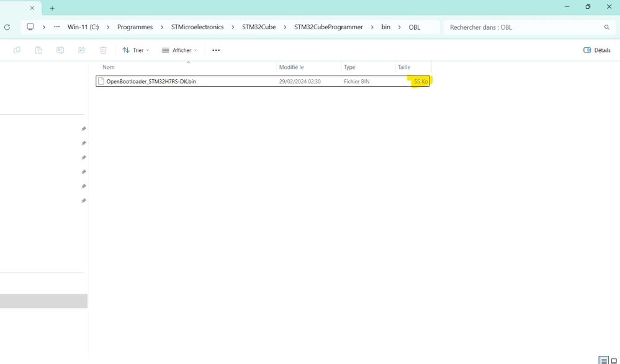Jump to STM32Cube breadcrumb folder
620x364 pixels.
tap(259, 27)
